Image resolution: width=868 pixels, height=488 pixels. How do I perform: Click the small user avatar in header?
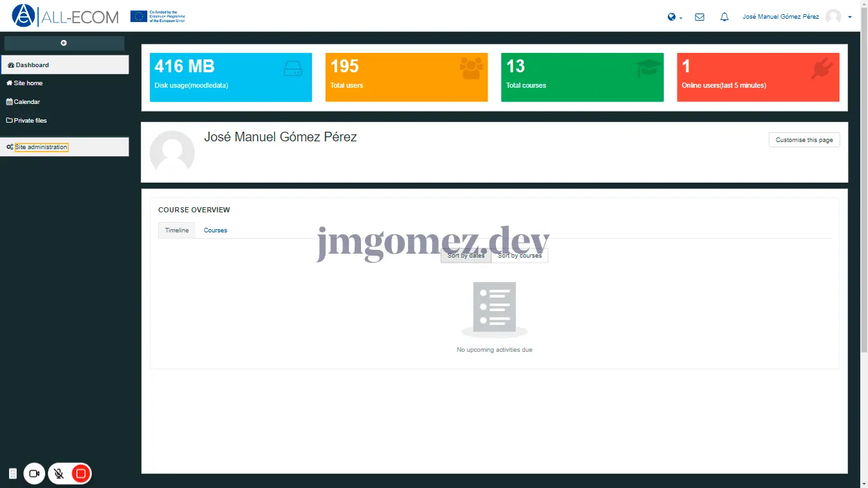pos(833,17)
